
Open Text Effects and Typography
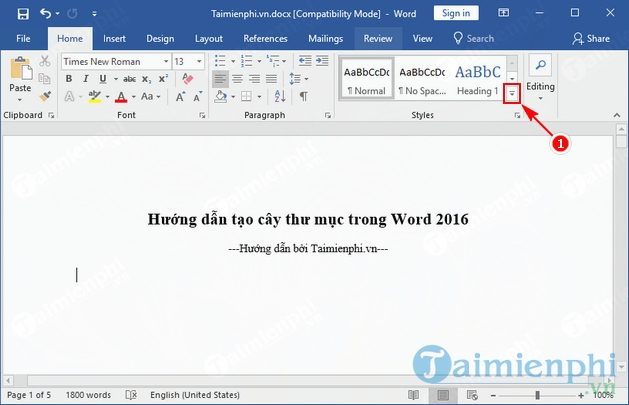(69, 96)
